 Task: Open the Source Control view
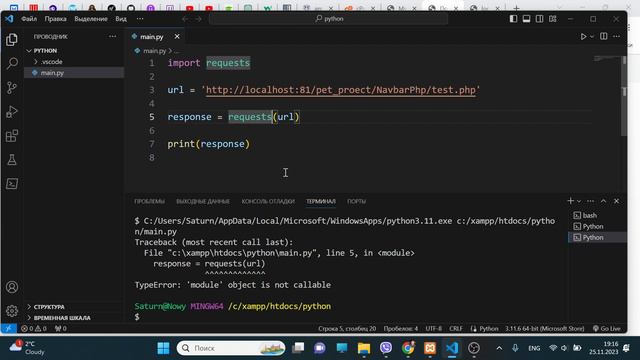tap(12, 87)
